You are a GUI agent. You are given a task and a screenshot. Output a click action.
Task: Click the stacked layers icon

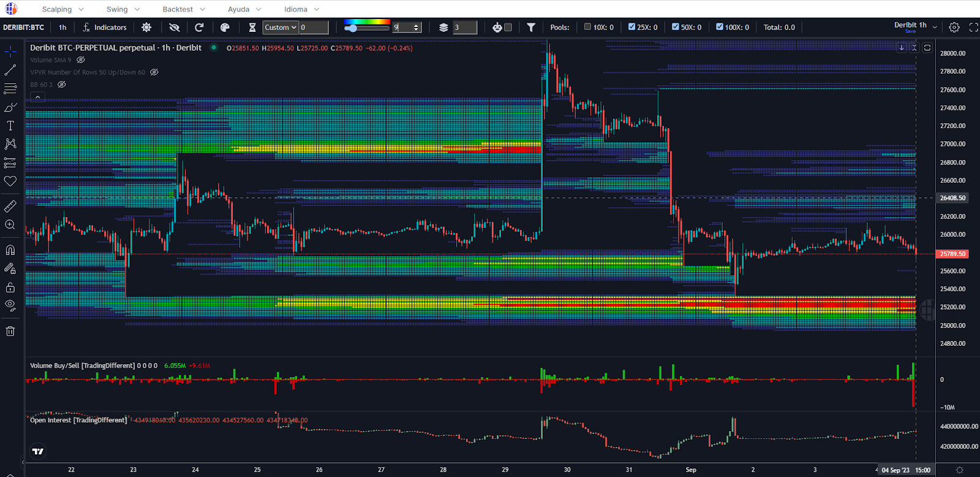pos(443,28)
